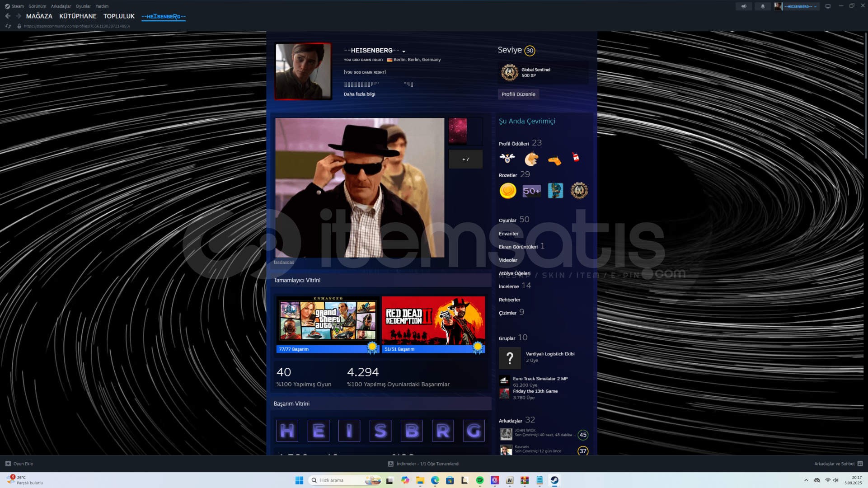This screenshot has height=488, width=868.
Task: Click the Global Sentinel badge in Rozetler
Action: (x=579, y=191)
